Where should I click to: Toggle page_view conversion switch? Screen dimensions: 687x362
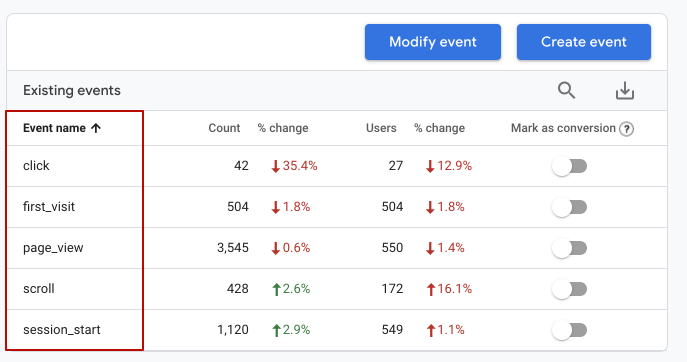click(570, 248)
